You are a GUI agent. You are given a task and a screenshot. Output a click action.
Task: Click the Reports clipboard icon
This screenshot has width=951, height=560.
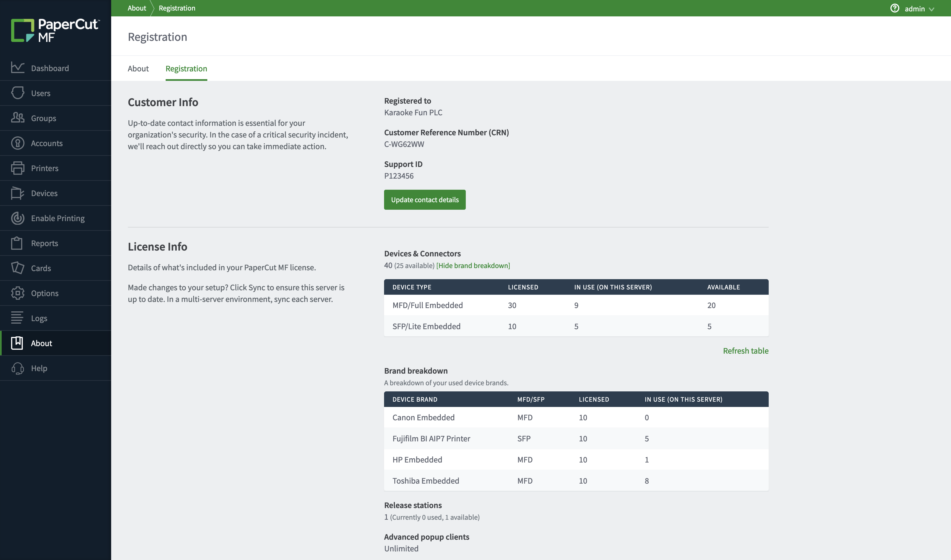tap(17, 243)
